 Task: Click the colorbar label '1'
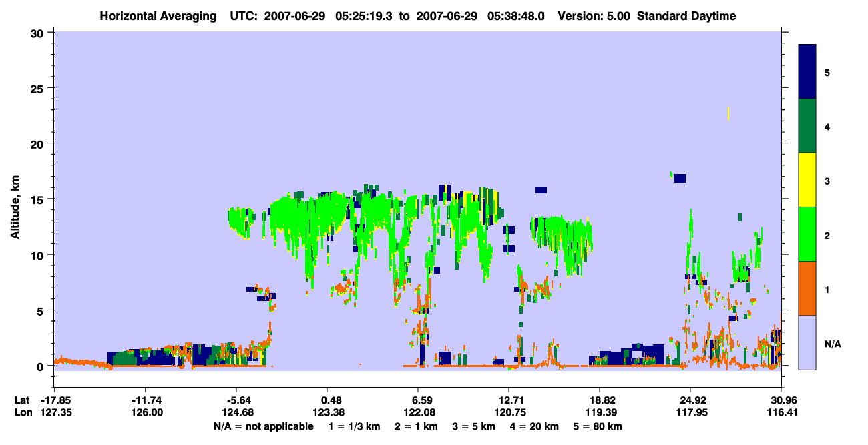tap(827, 289)
